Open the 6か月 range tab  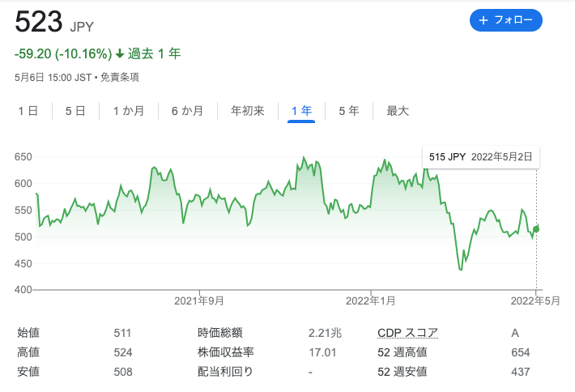pos(187,111)
